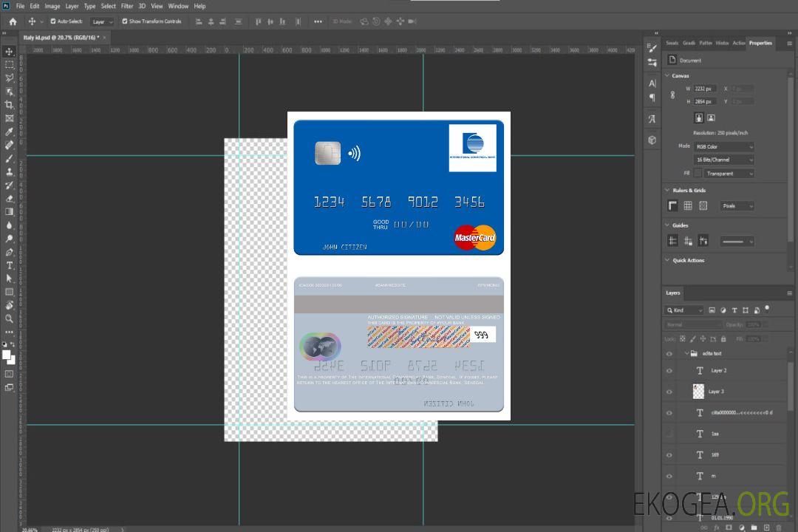Open the RGB Color mode dropdown
This screenshot has height=532, width=798.
[723, 146]
